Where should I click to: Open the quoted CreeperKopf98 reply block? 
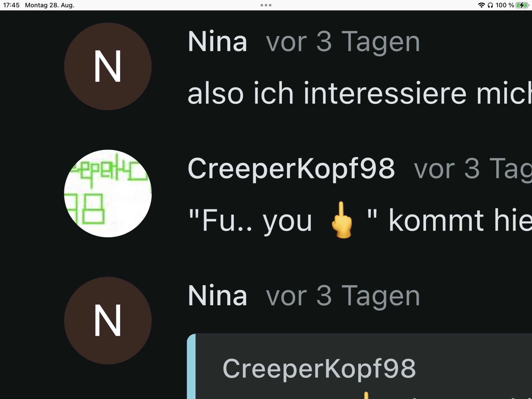pos(360,366)
